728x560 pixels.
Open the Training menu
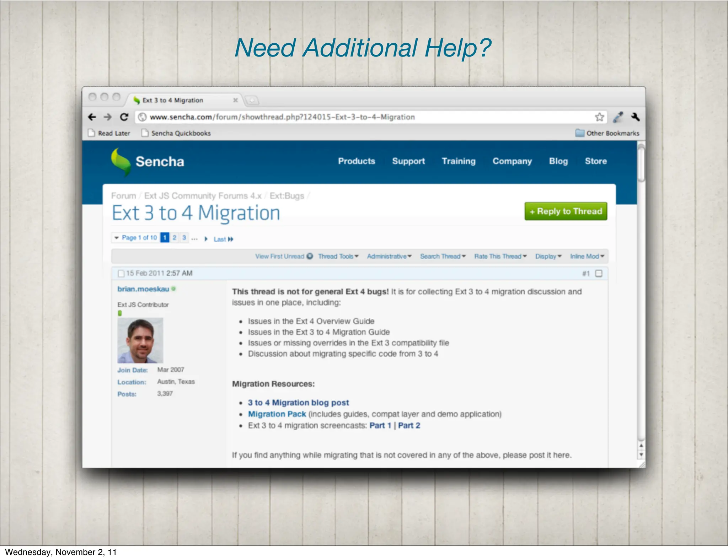459,161
